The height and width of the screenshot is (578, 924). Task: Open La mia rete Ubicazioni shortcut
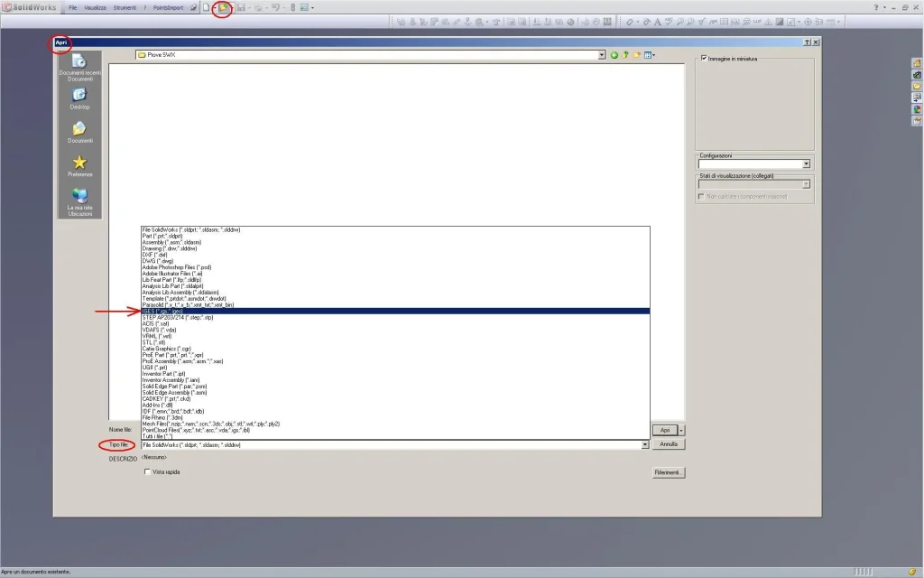(x=79, y=202)
